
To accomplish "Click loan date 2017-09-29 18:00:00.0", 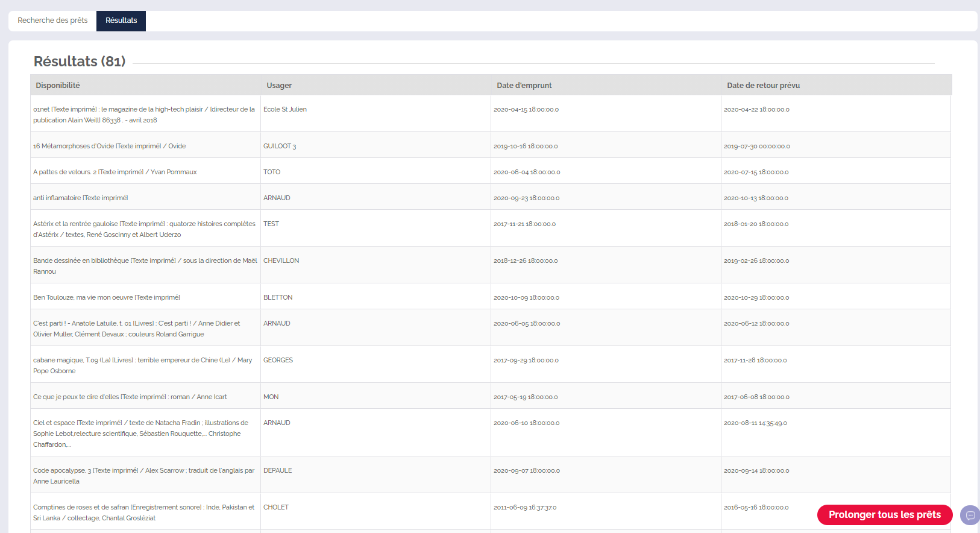I will point(526,360).
